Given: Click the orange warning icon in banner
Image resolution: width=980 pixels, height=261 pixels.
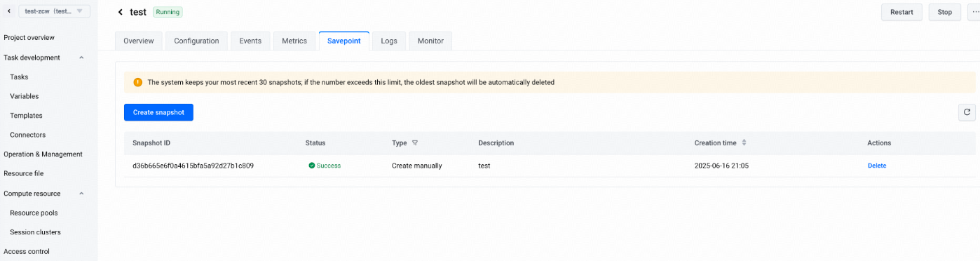Looking at the screenshot, I should click(137, 82).
